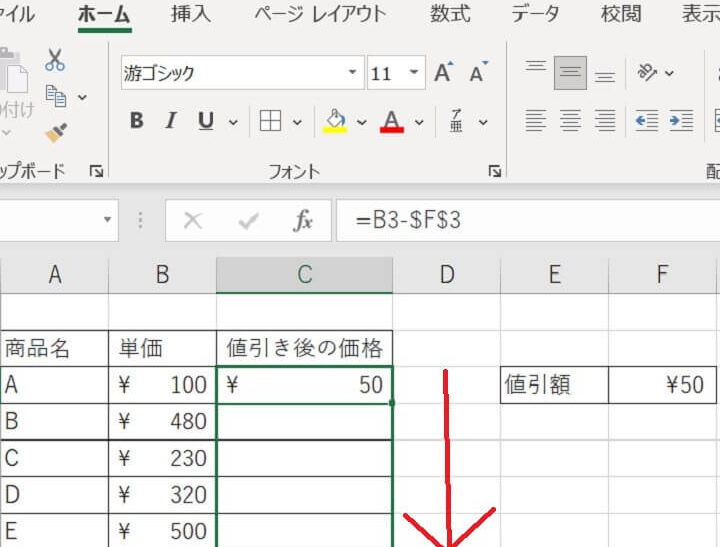Click the formula bar cancel X button
The image size is (720, 547).
[x=193, y=221]
